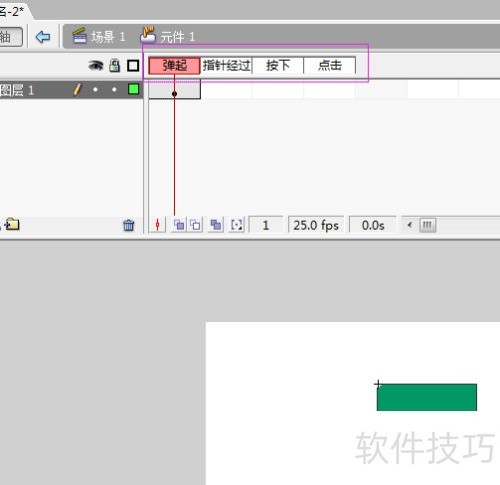Viewport: 500px width, 485px height.
Task: Click the back arrow to exit symbol editing
Action: click(x=43, y=37)
